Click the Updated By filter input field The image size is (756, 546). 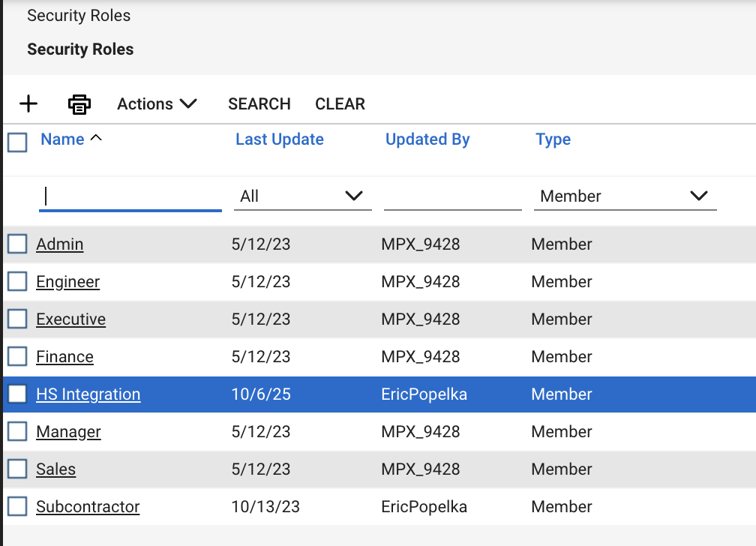[x=452, y=196]
